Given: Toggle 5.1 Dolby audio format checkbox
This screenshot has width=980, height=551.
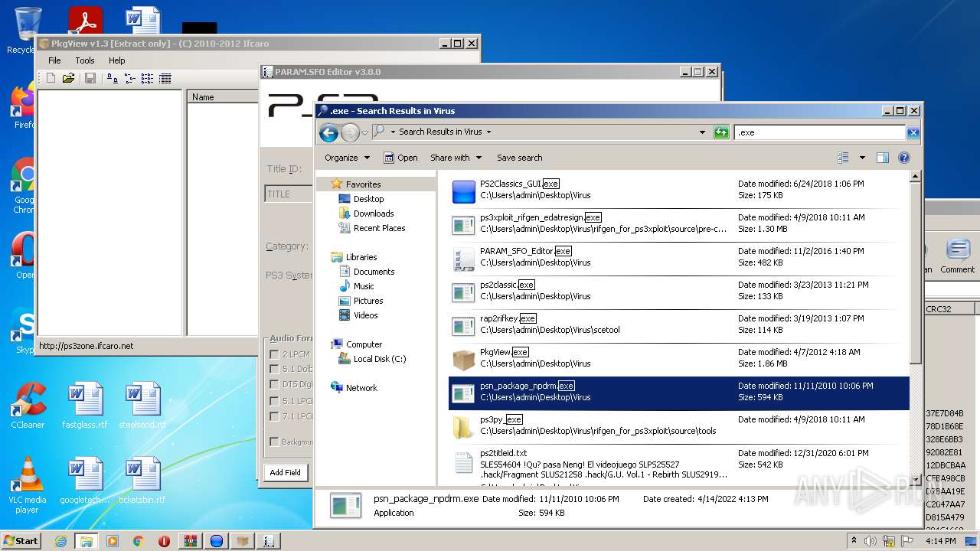Looking at the screenshot, I should (x=275, y=369).
